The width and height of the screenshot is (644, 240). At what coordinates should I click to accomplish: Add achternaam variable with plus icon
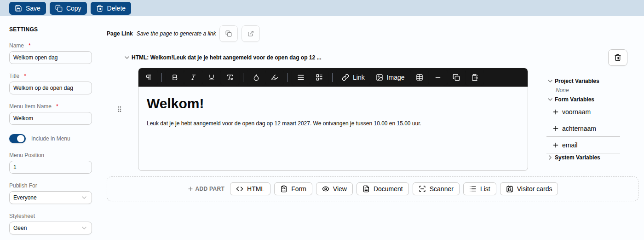tap(556, 129)
